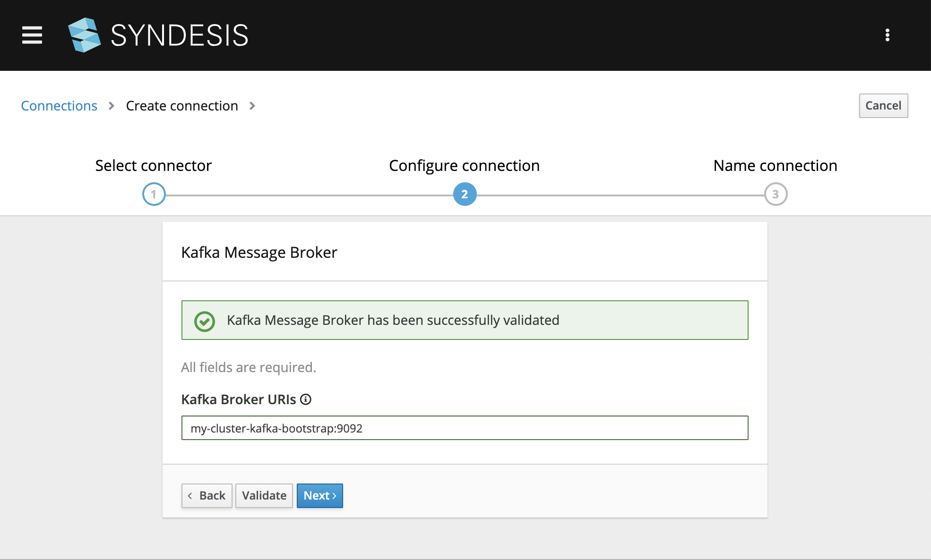Click the All fields are required note
931x560 pixels.
[249, 367]
